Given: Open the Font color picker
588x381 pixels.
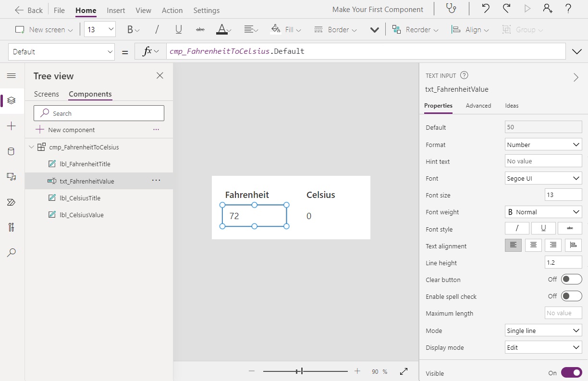Looking at the screenshot, I should pyautogui.click(x=222, y=29).
